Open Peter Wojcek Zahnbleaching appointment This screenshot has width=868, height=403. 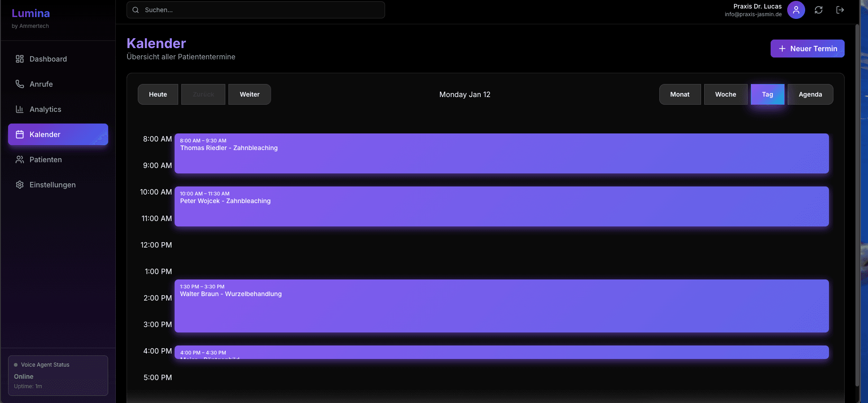(x=501, y=207)
